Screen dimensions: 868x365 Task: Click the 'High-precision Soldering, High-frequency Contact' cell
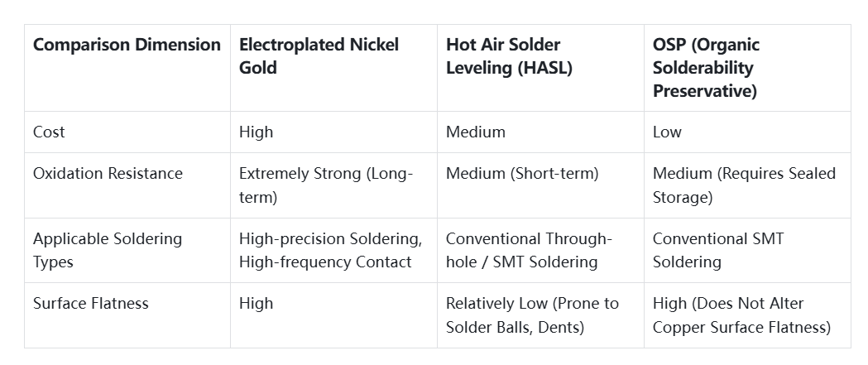330,250
